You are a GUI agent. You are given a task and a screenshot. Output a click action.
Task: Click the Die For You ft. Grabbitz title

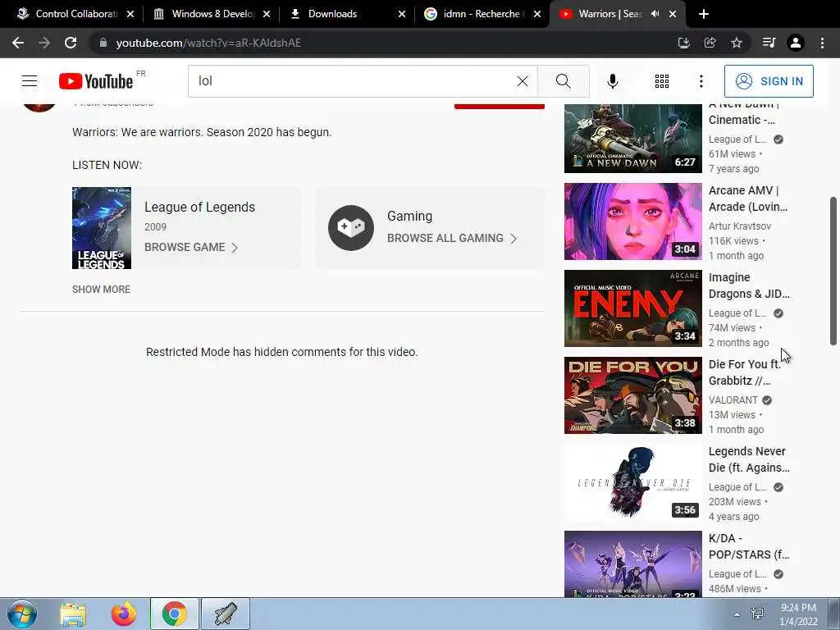[x=745, y=372]
